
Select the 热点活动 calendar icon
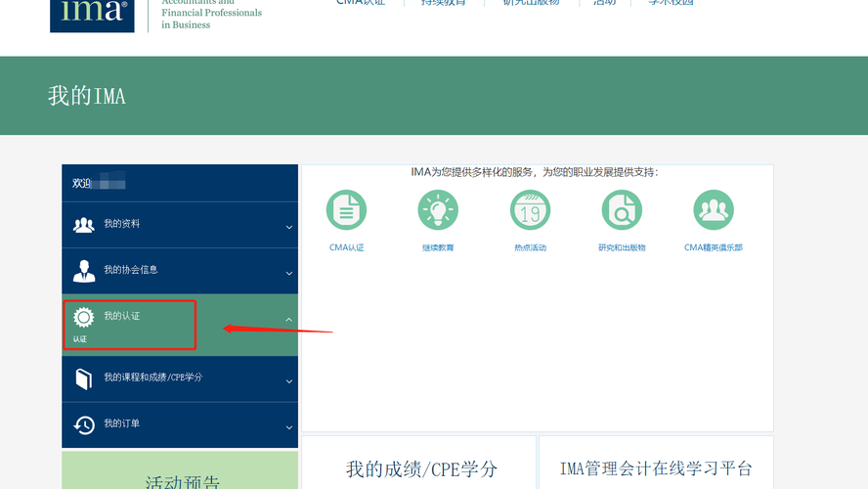click(x=530, y=210)
